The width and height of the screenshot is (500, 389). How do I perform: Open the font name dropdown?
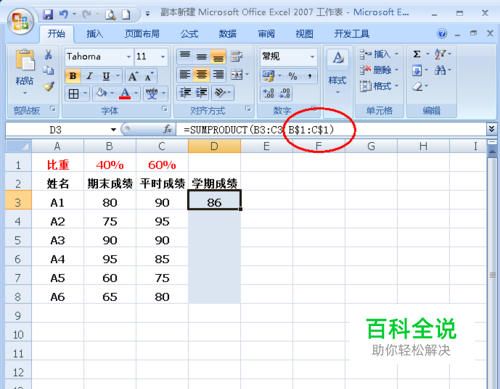point(129,57)
